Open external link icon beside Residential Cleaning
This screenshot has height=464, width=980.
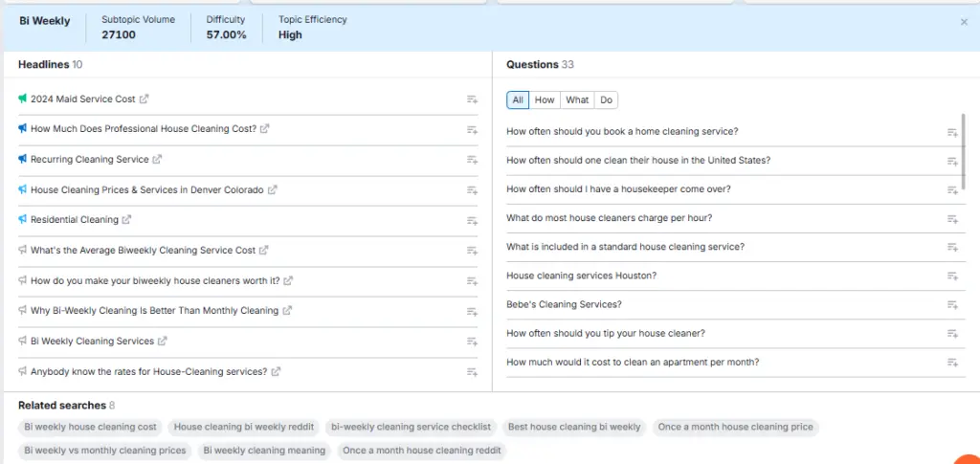click(x=127, y=220)
